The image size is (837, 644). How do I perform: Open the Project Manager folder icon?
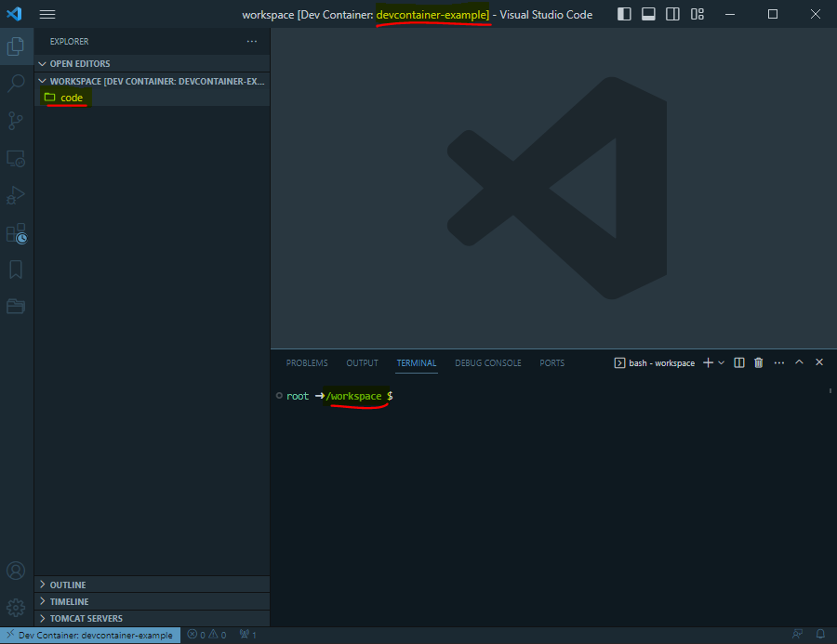tap(16, 307)
